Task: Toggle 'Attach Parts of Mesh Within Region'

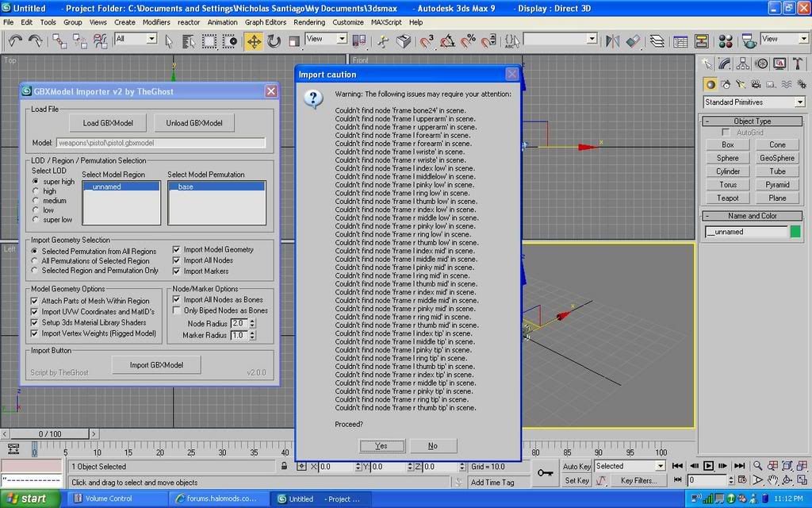Action: pyautogui.click(x=34, y=301)
